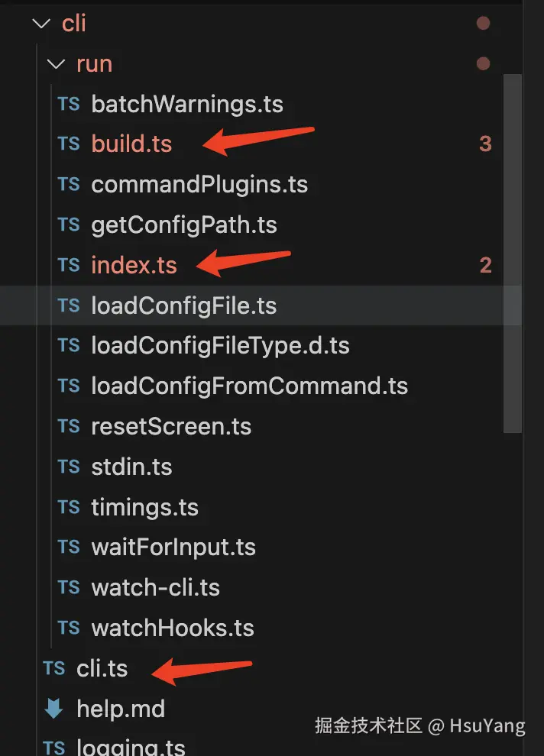The height and width of the screenshot is (756, 544).
Task: Collapse the run folder chevron
Action: 56,64
